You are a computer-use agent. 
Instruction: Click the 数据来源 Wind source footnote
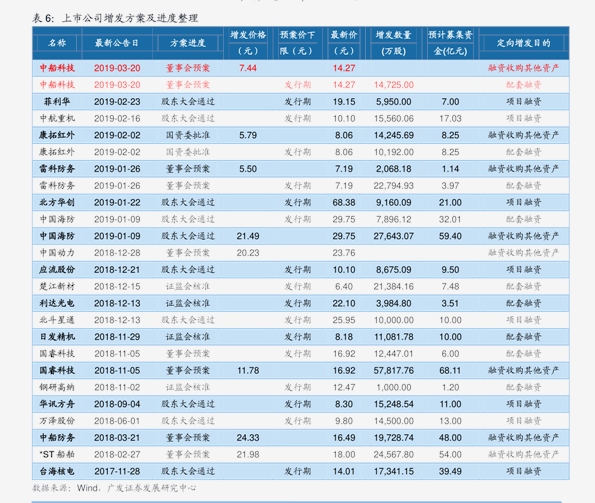coord(114,488)
